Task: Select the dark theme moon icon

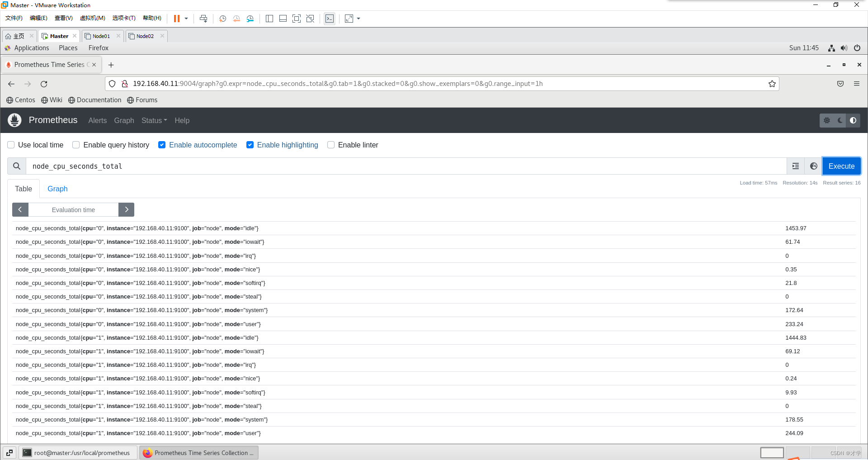Action: (840, 120)
